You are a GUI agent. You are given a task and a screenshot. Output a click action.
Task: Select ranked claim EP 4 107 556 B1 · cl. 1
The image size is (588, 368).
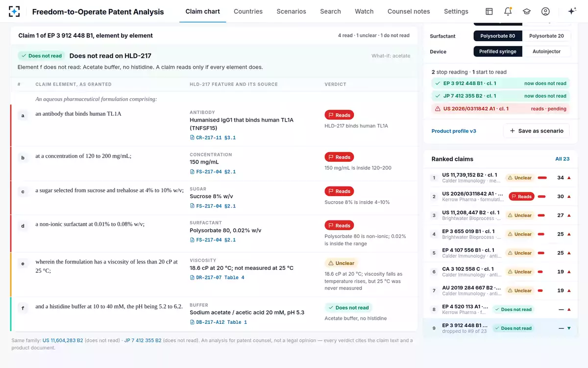tap(500, 253)
